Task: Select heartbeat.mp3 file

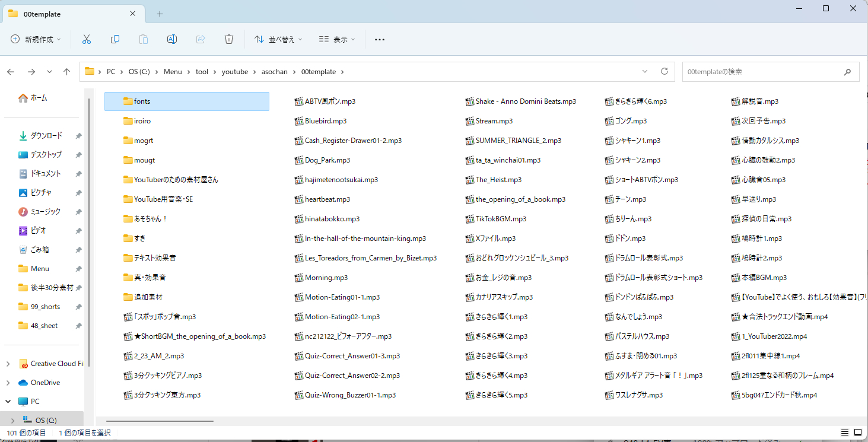Action: pos(322,199)
